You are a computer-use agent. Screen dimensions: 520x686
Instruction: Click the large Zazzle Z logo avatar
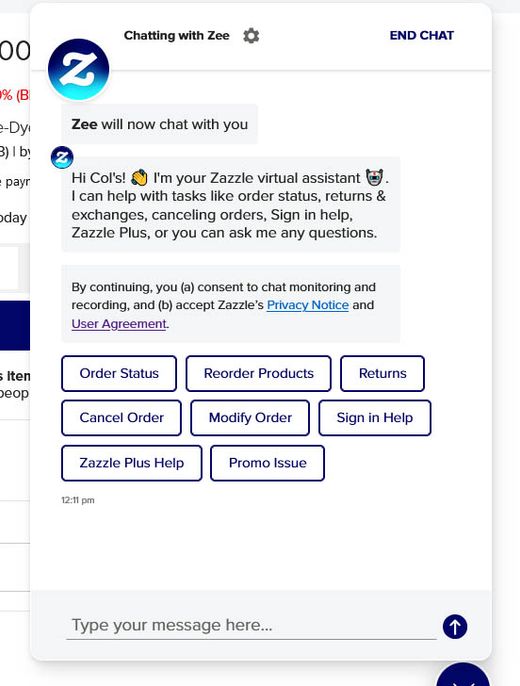pos(78,69)
